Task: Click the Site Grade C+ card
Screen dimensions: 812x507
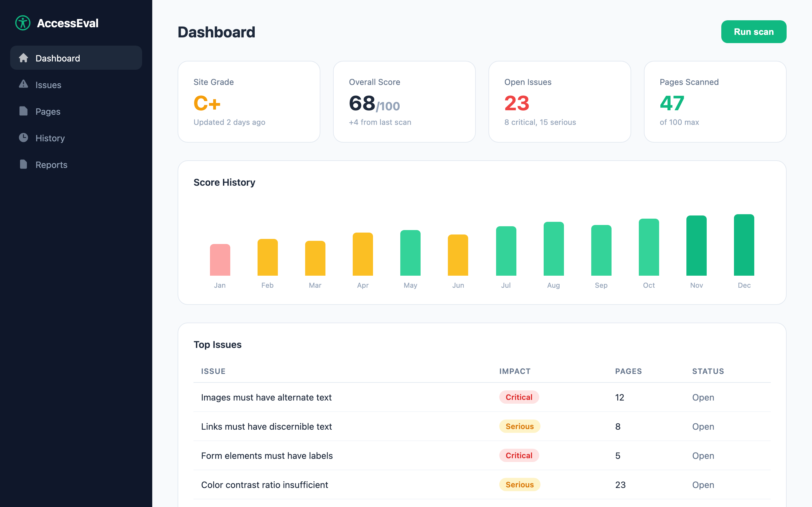Action: pos(249,102)
